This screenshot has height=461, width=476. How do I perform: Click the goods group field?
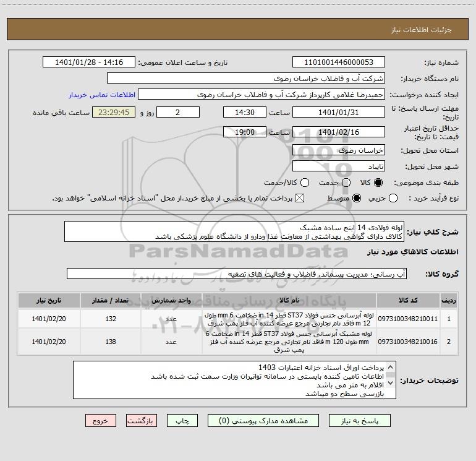(x=237, y=274)
